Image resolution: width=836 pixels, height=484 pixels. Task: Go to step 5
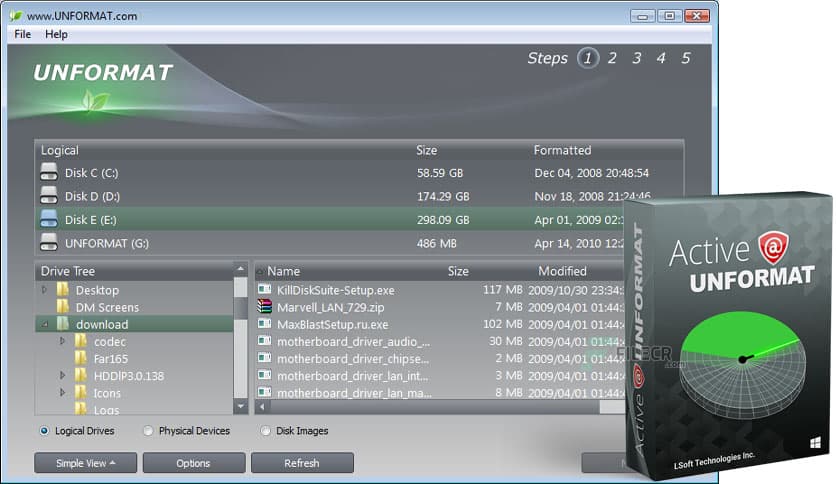686,58
